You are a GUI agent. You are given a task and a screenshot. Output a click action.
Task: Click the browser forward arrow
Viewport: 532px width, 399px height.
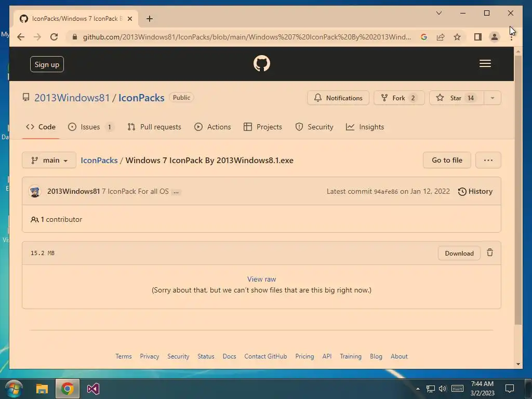37,37
